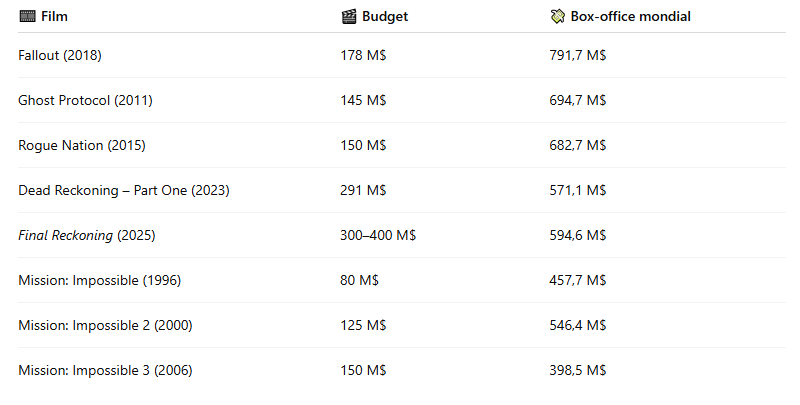The height and width of the screenshot is (405, 800).
Task: Click Dead Reckoning – Part One (2023)
Action: pos(124,190)
